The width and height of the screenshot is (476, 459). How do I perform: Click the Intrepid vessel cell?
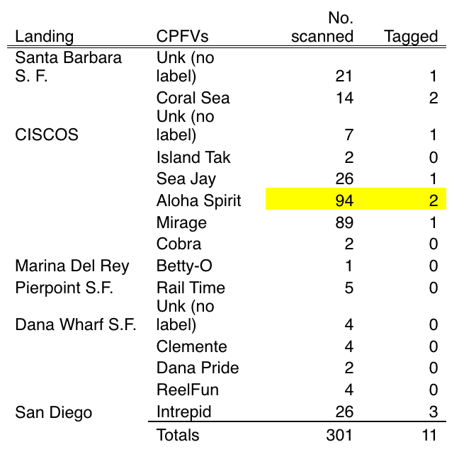pyautogui.click(x=183, y=412)
